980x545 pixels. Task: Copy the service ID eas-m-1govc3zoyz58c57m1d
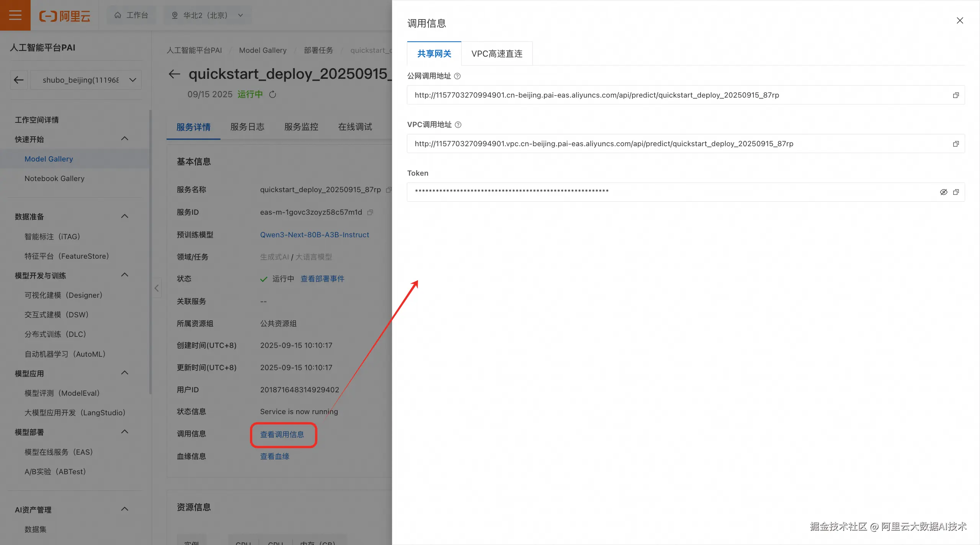point(370,212)
